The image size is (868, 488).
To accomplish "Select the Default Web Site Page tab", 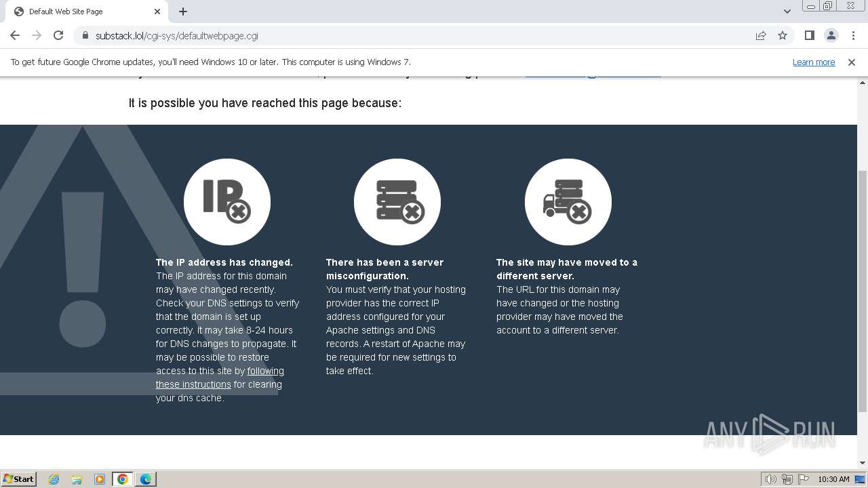I will click(x=86, y=12).
